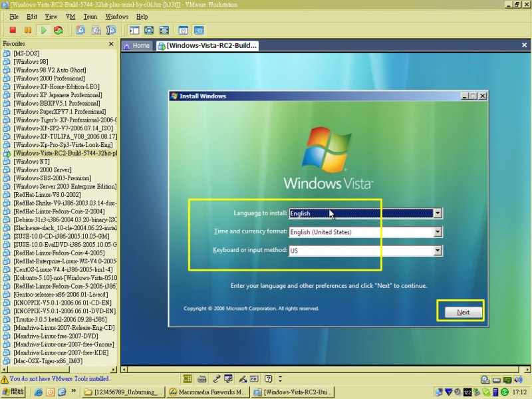This screenshot has height=399, width=532.
Task: Click the microphone icon in the language bar
Action: point(216,378)
